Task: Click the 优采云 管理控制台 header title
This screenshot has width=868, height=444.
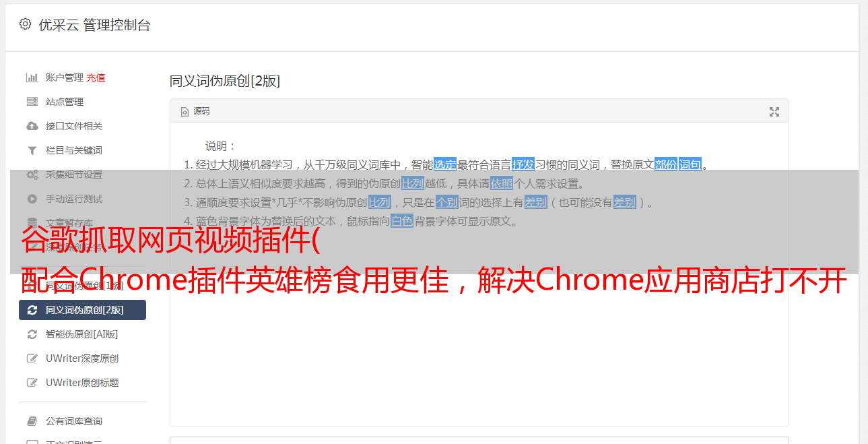Action: pyautogui.click(x=94, y=25)
